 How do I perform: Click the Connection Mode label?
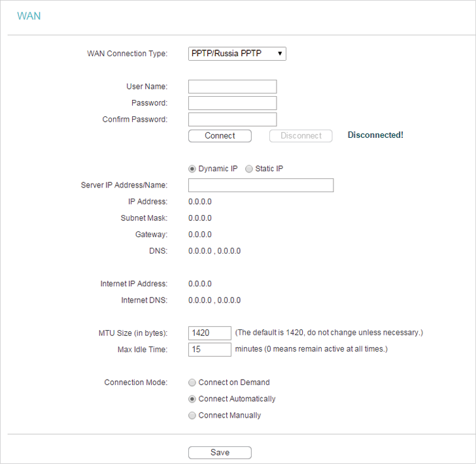click(136, 382)
